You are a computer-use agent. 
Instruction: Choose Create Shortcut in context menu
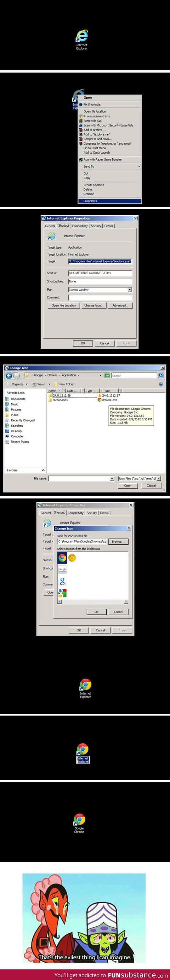point(110,185)
